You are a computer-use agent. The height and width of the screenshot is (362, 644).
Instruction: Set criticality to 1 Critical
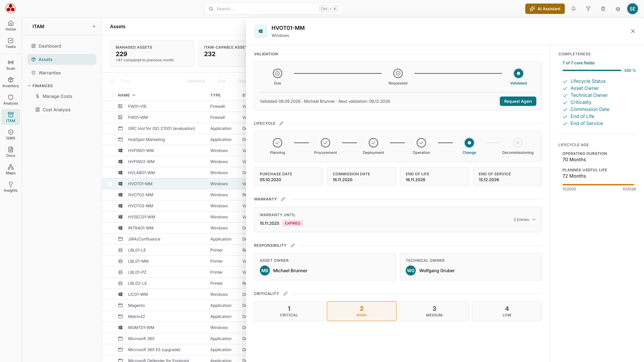289,311
